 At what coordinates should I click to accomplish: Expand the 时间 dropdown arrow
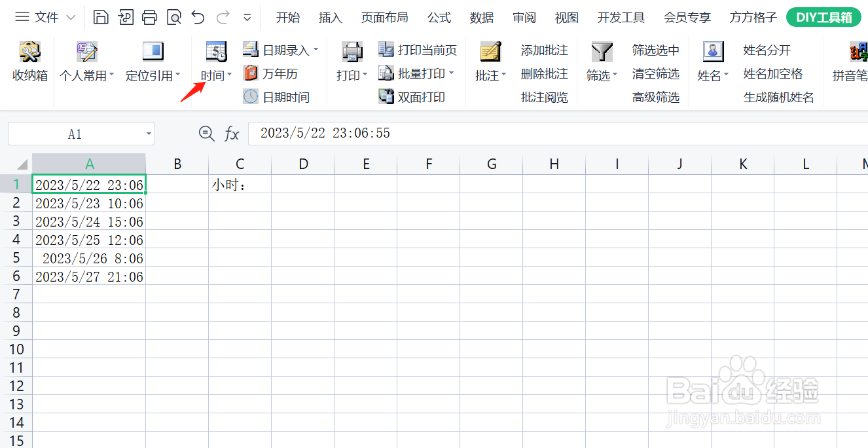click(229, 75)
